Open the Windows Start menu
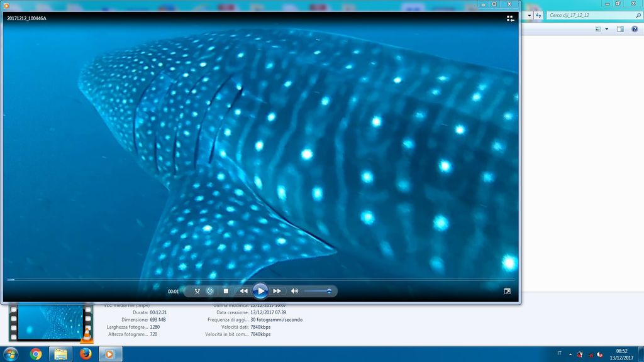 (11, 354)
